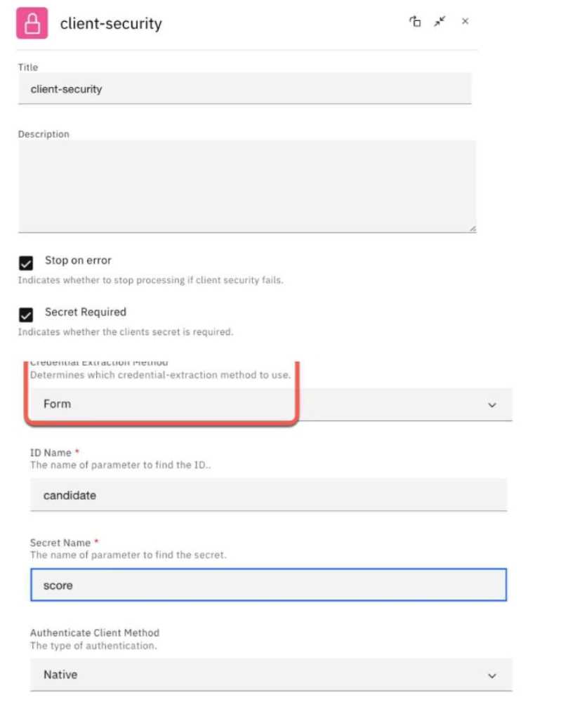The height and width of the screenshot is (728, 587).
Task: Close the client-security panel
Action: click(465, 22)
